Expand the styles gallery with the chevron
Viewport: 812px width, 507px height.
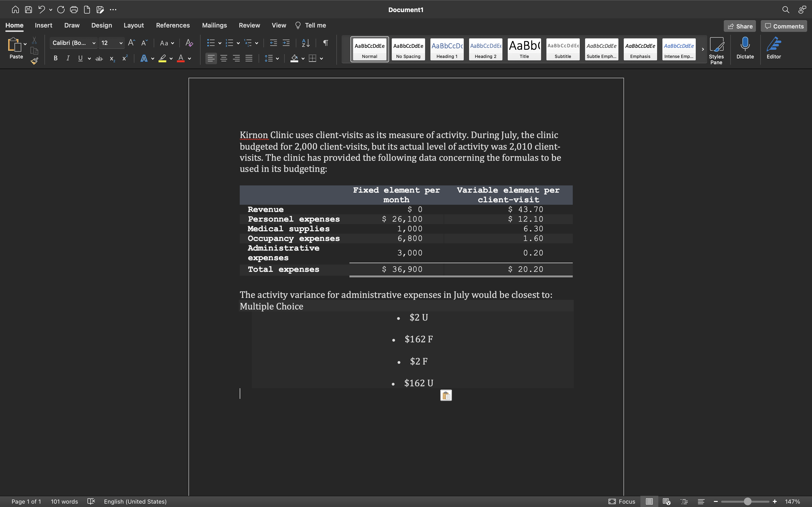702,49
